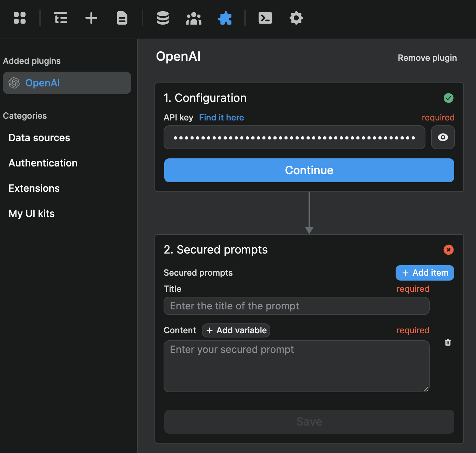
Task: Select the OpenAI plugin in Added plugins
Action: [67, 83]
